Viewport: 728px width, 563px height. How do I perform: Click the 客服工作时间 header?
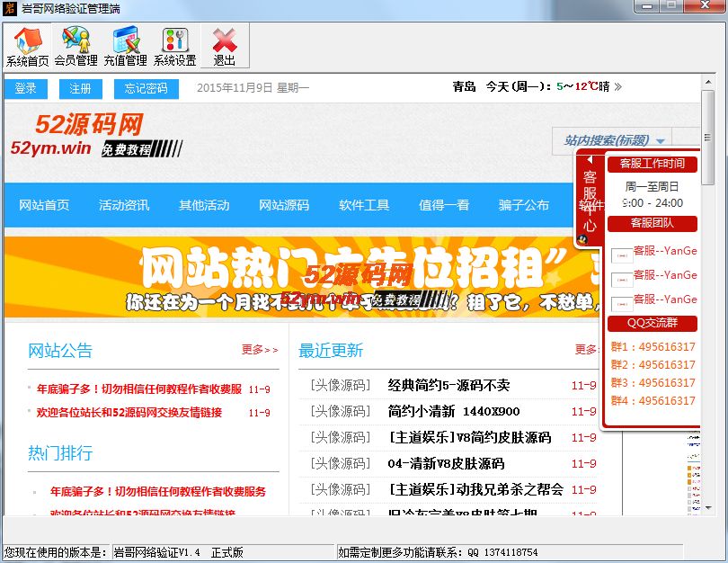point(653,164)
